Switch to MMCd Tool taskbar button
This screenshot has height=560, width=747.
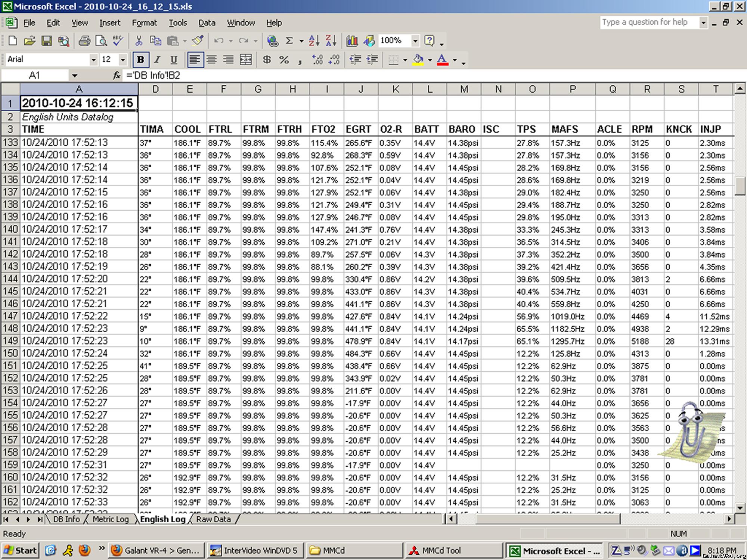point(441,550)
